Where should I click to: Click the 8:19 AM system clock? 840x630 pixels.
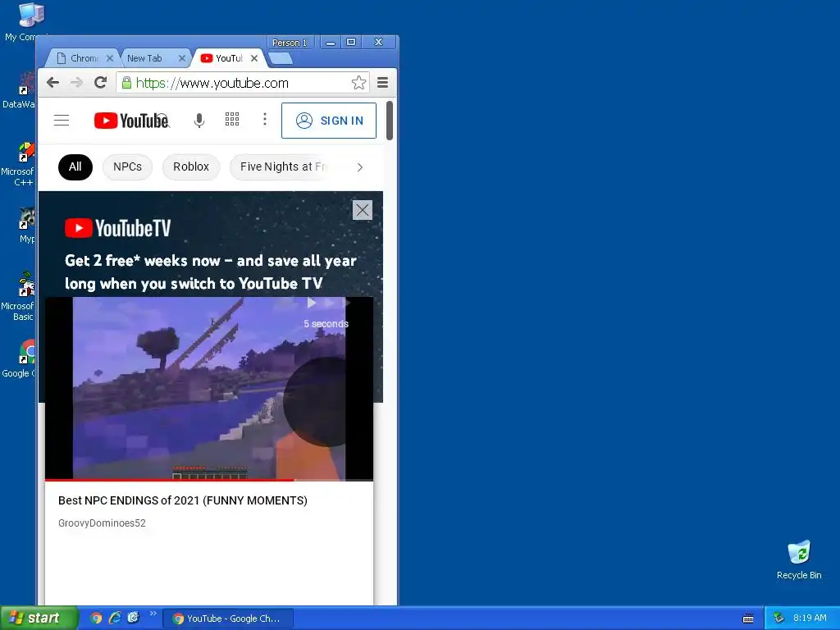[x=810, y=618]
